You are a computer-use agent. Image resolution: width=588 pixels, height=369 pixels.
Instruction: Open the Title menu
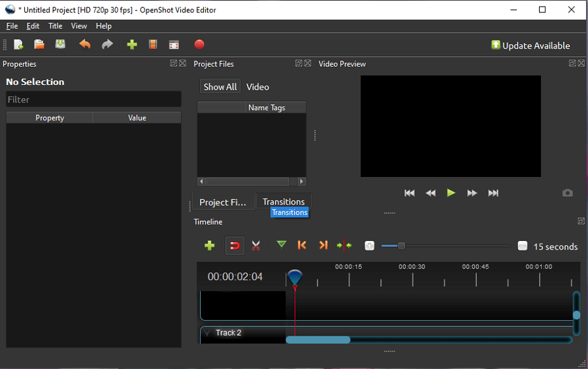pos(55,26)
